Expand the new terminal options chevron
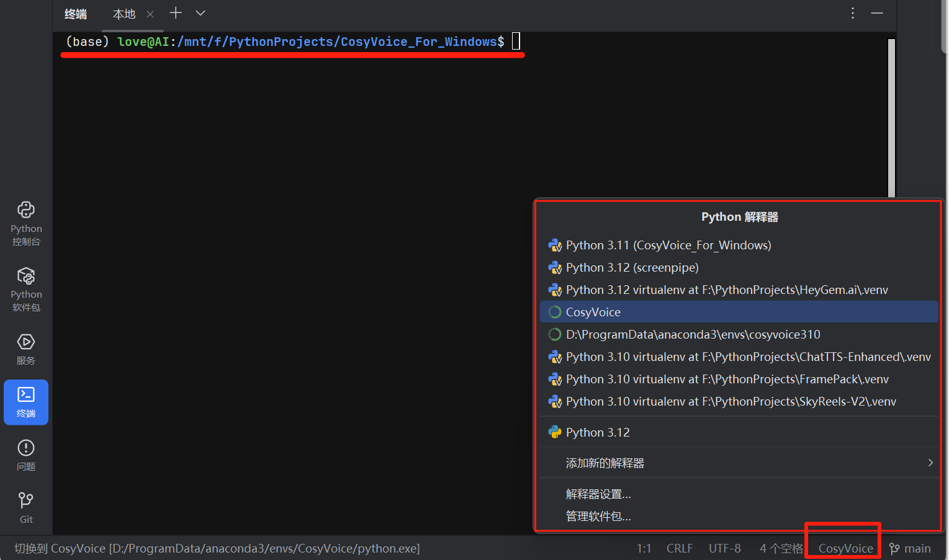The width and height of the screenshot is (949, 560). point(200,13)
